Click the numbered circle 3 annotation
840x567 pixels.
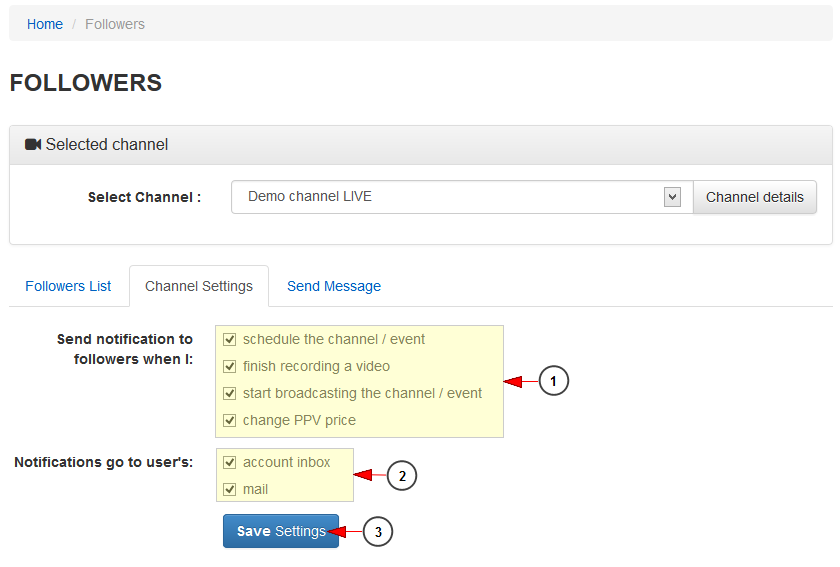point(378,532)
